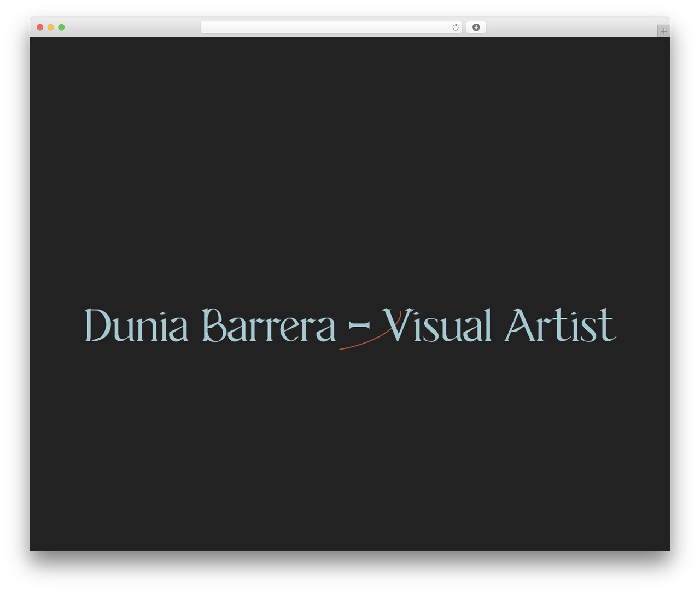Viewport: 700px width, 593px height.
Task: Minimize the window with the yellow button
Action: click(x=51, y=27)
